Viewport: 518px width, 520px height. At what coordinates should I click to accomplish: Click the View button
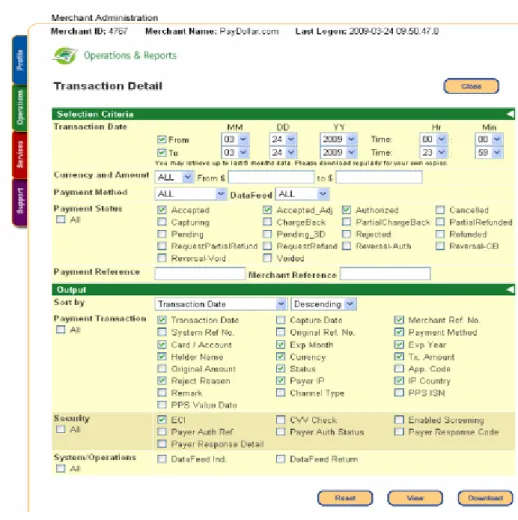[x=415, y=498]
